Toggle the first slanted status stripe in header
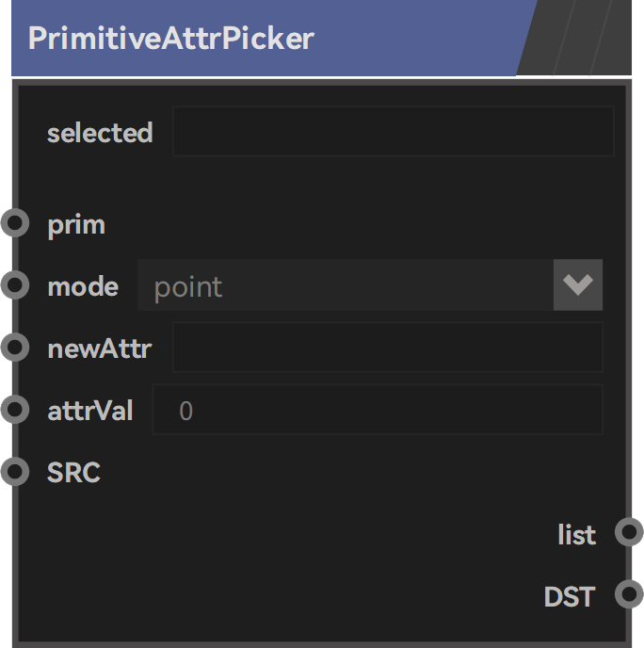This screenshot has height=648, width=644. click(545, 38)
